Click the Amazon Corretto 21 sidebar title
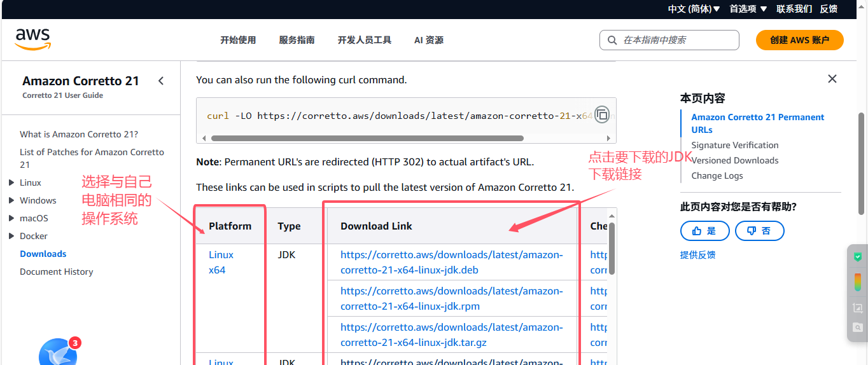The width and height of the screenshot is (868, 365). 81,81
